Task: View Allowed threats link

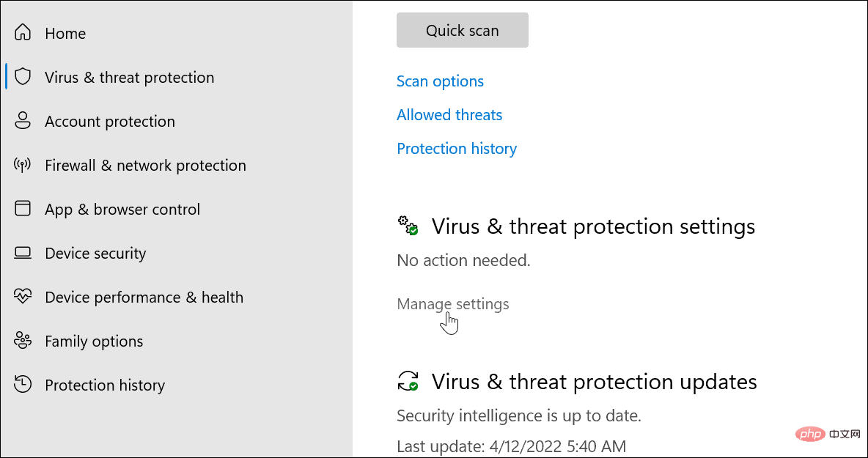Action: point(449,115)
